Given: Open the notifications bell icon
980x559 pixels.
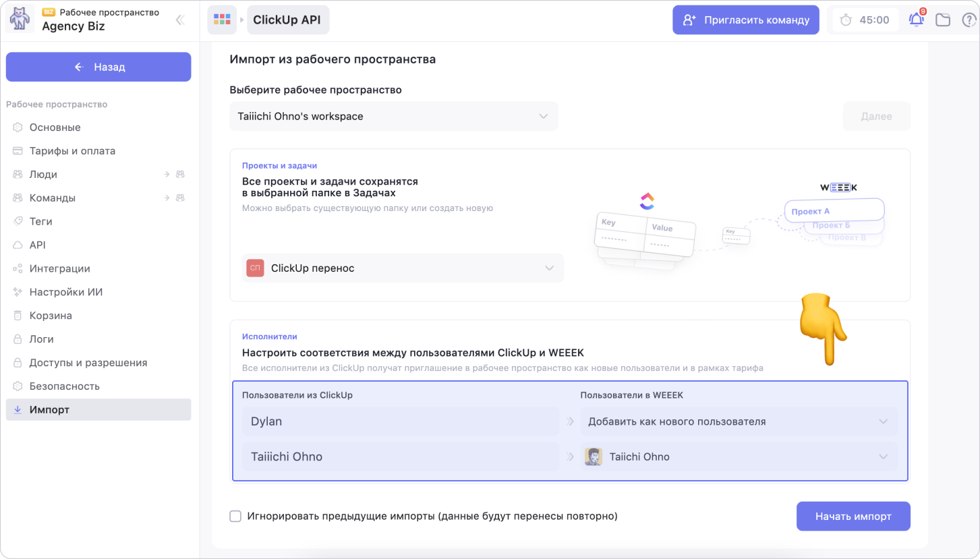Looking at the screenshot, I should click(916, 20).
